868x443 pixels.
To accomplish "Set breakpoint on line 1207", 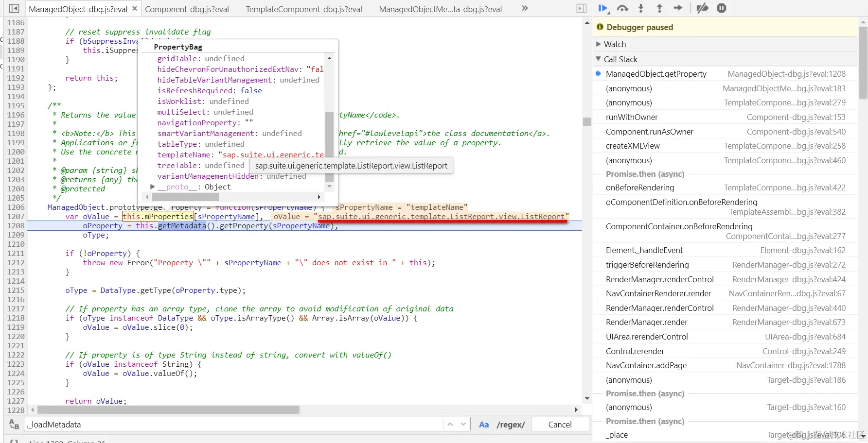I will point(16,217).
